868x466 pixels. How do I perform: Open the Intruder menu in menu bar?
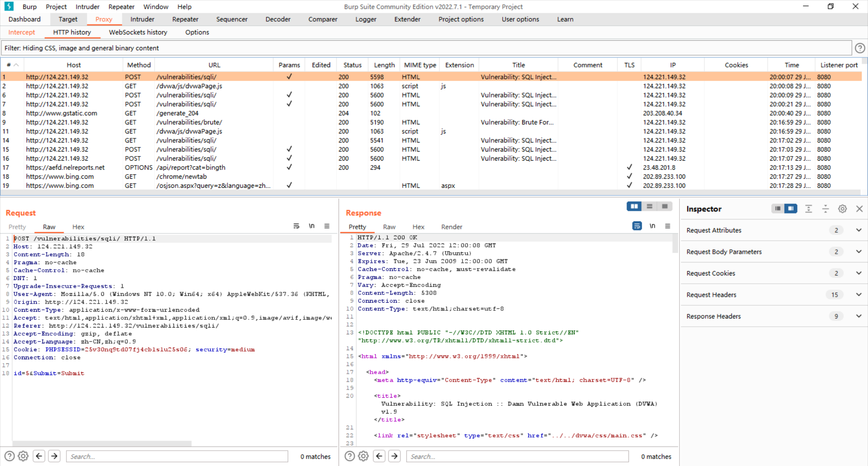87,7
